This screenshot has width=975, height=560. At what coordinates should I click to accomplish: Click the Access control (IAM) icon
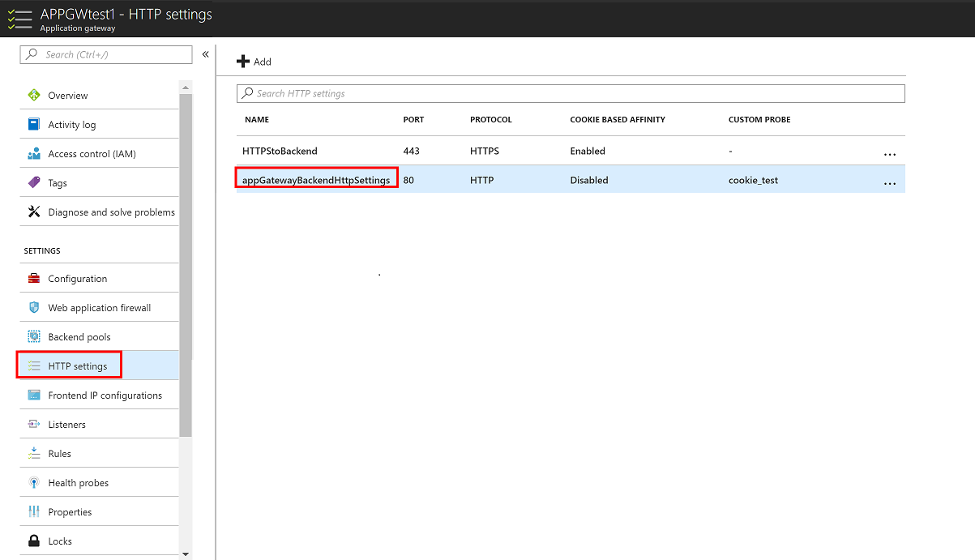click(x=34, y=153)
